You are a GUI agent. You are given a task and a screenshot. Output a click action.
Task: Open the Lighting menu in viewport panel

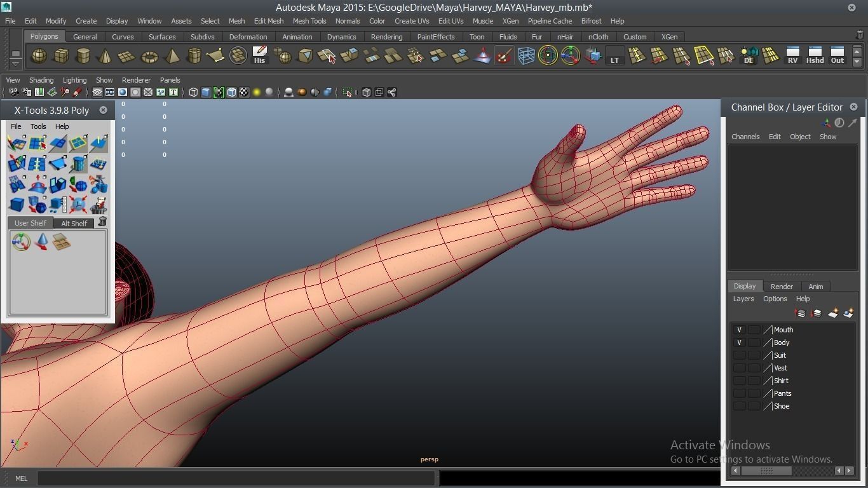coord(74,80)
